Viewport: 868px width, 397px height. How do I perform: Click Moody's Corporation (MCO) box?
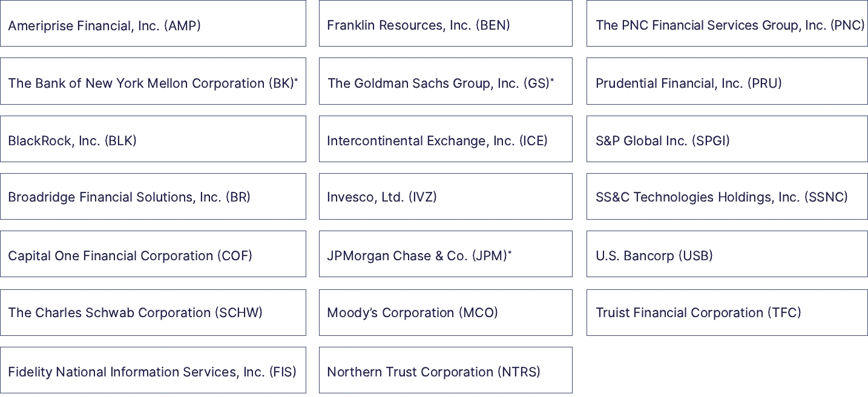pos(445,312)
